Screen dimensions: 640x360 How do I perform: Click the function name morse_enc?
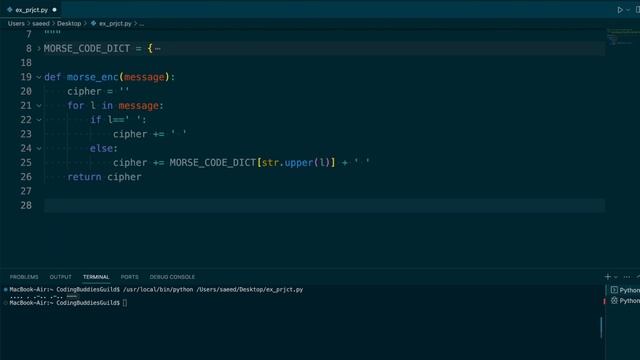(93, 77)
